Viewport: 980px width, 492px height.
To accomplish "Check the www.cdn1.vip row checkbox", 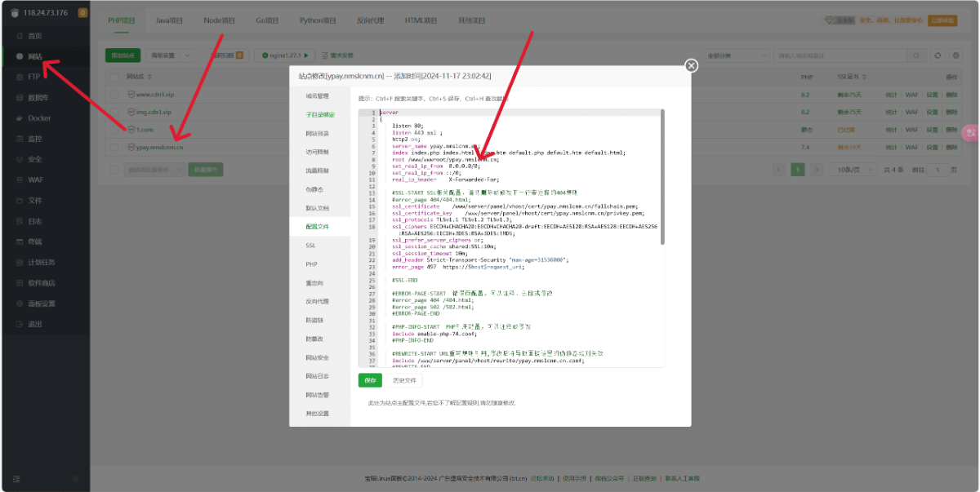I will (x=115, y=95).
